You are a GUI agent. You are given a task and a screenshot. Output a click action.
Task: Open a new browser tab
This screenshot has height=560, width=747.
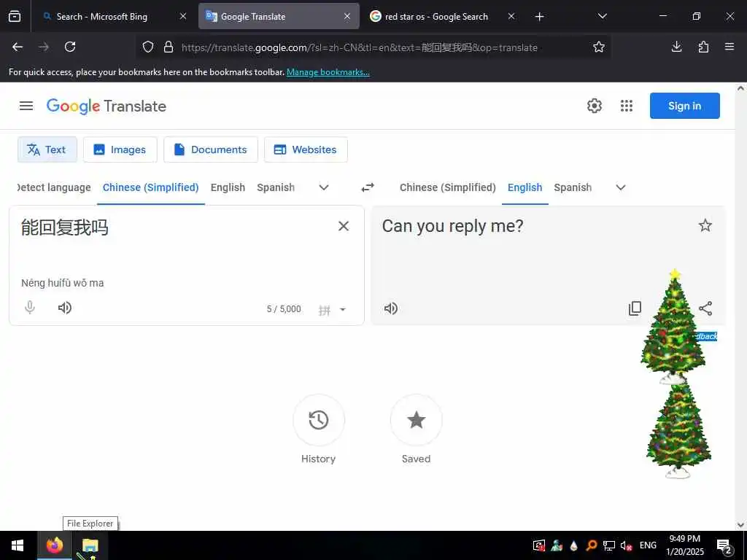point(539,17)
